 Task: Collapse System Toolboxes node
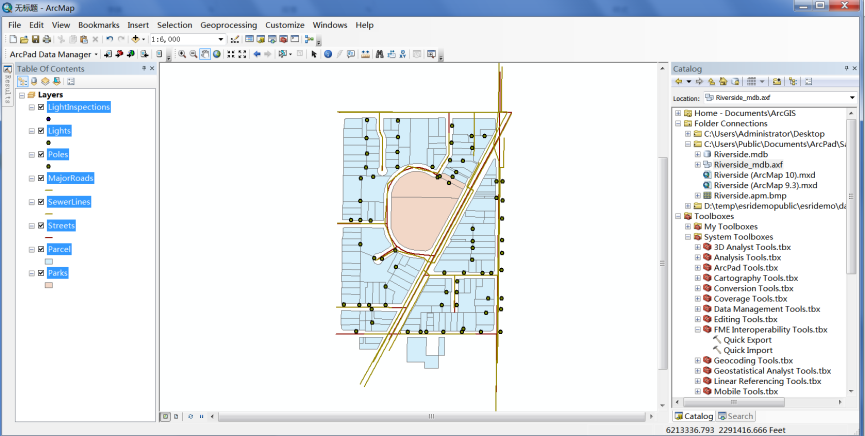[688, 237]
